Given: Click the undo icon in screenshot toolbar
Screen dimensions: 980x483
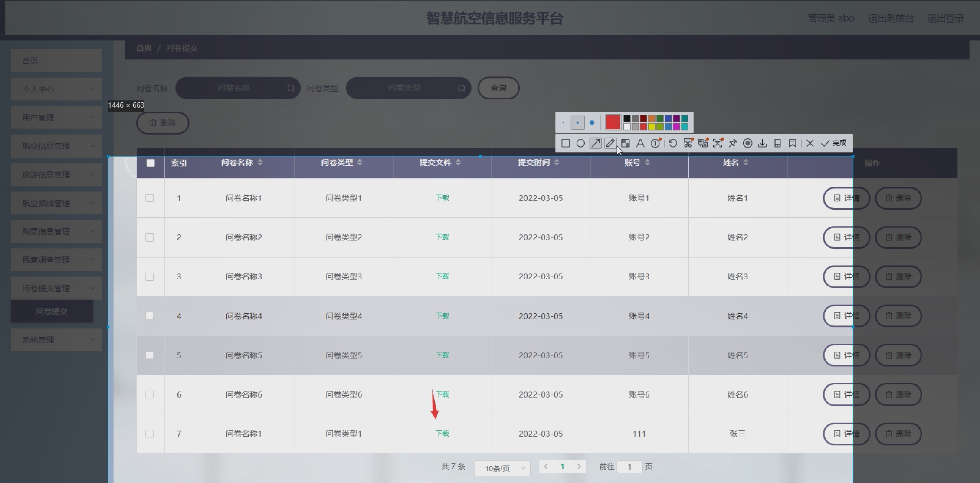Looking at the screenshot, I should (x=672, y=143).
